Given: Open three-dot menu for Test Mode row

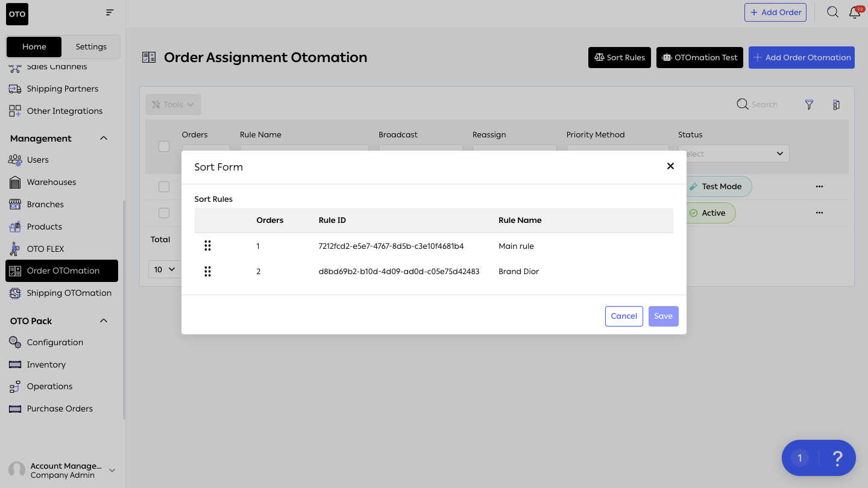Looking at the screenshot, I should point(819,186).
